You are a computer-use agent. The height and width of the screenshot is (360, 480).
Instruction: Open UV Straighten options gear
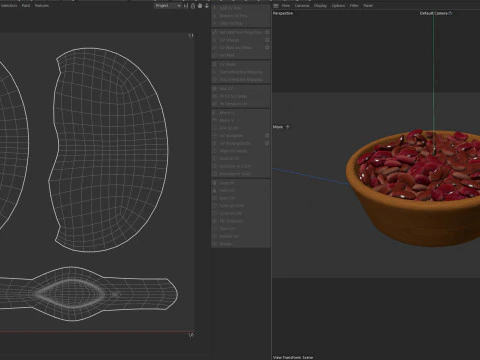pyautogui.click(x=267, y=136)
